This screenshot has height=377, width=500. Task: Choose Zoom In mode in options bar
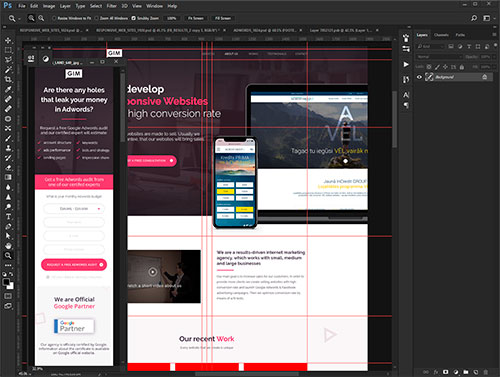(31, 18)
